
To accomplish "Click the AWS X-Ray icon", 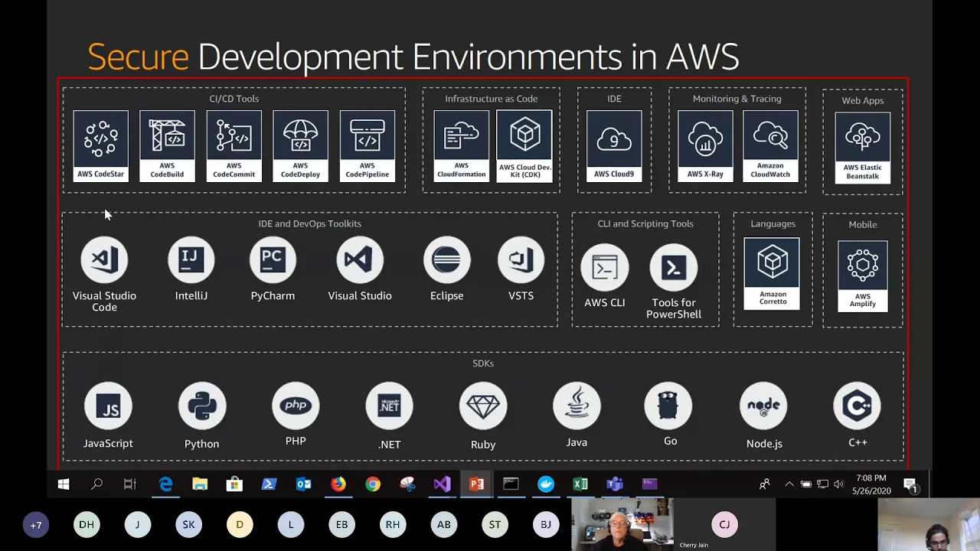I will tap(705, 146).
